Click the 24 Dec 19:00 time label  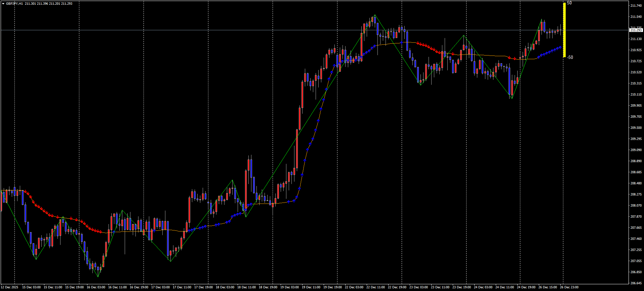(x=526, y=287)
